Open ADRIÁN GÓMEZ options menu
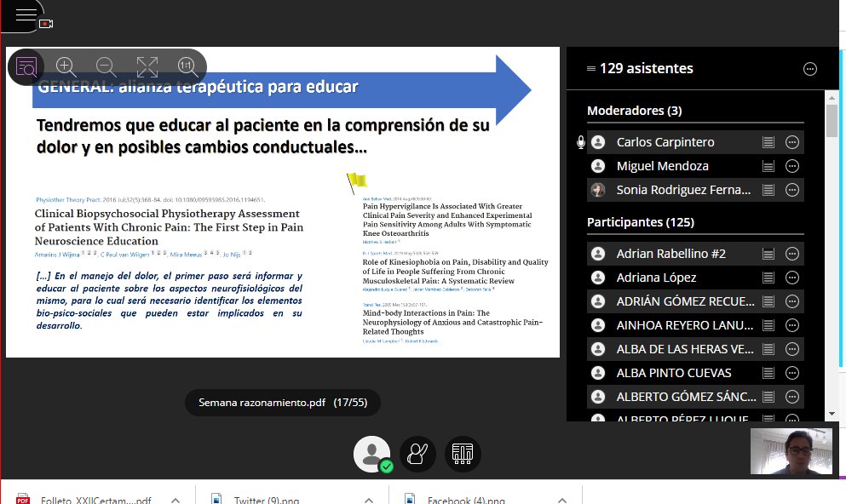This screenshot has height=504, width=846. (792, 301)
